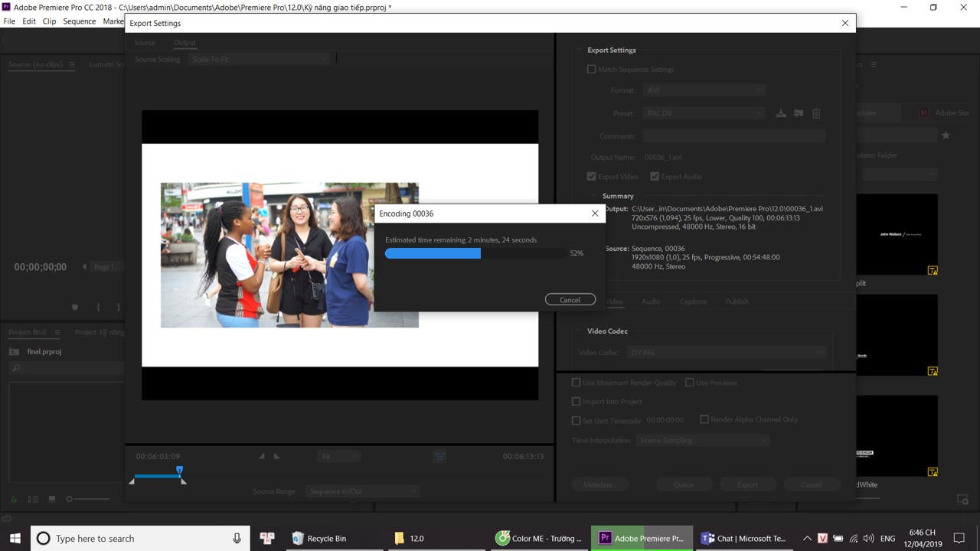Switch Project panel to icon view
The width and height of the screenshot is (980, 551).
point(52,499)
